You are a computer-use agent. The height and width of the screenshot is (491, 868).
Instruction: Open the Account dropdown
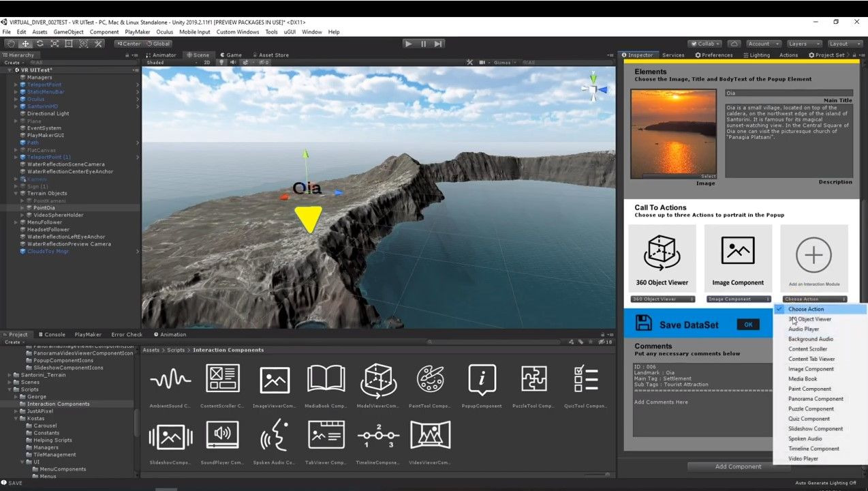[762, 44]
